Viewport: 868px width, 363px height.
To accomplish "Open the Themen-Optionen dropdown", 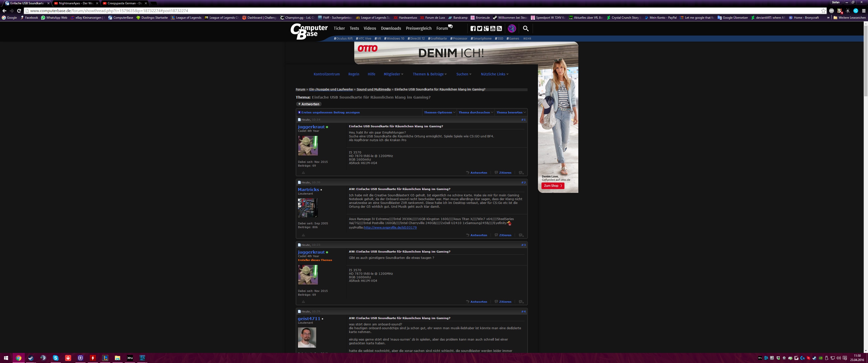I will pyautogui.click(x=439, y=112).
